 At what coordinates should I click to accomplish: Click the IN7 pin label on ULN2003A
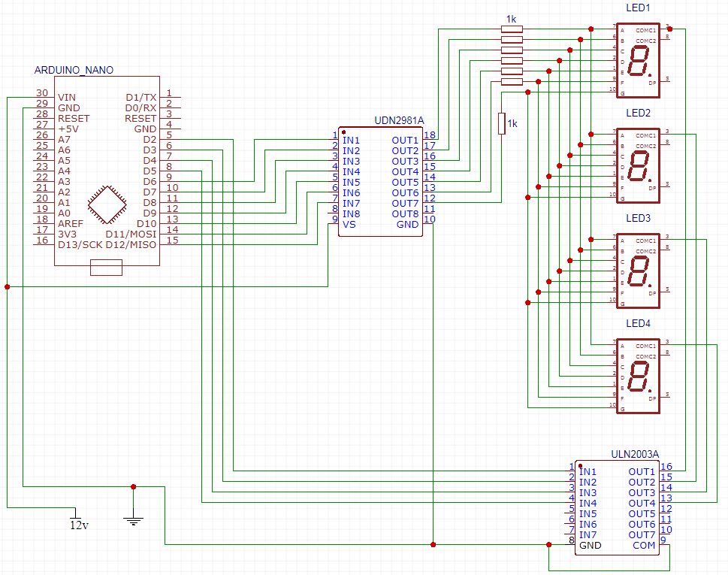coord(588,535)
